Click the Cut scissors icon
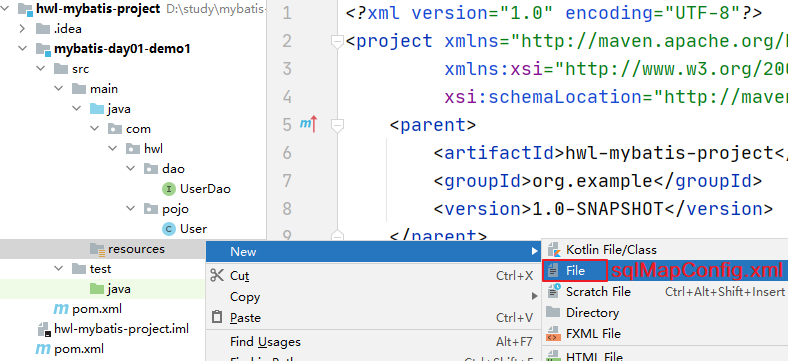This screenshot has height=361, width=788. pyautogui.click(x=217, y=275)
